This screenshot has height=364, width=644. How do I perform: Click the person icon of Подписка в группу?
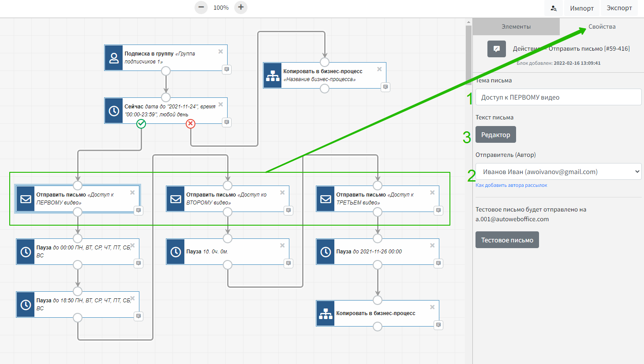(114, 58)
